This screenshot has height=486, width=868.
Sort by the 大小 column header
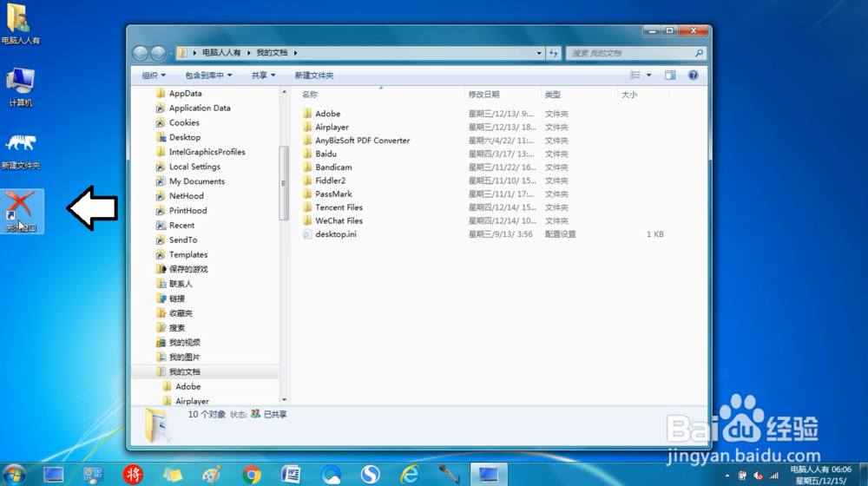(628, 95)
